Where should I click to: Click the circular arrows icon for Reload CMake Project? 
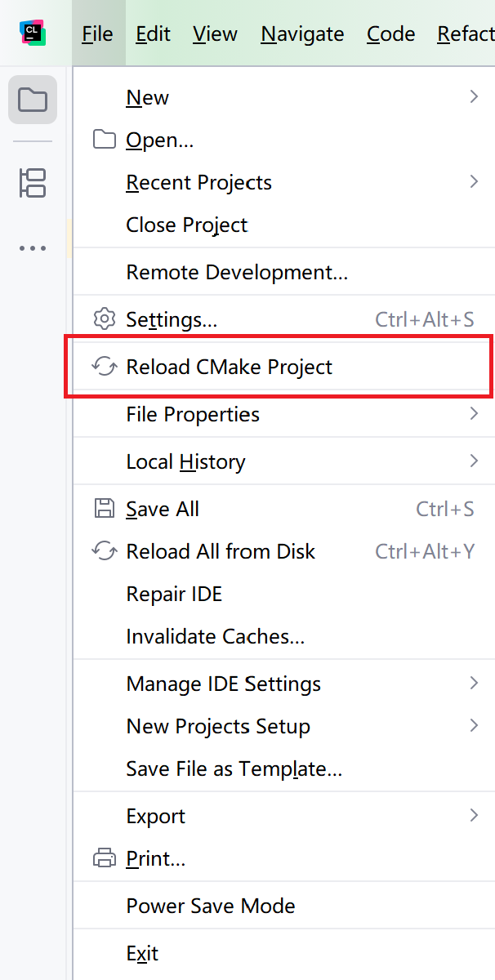(104, 367)
